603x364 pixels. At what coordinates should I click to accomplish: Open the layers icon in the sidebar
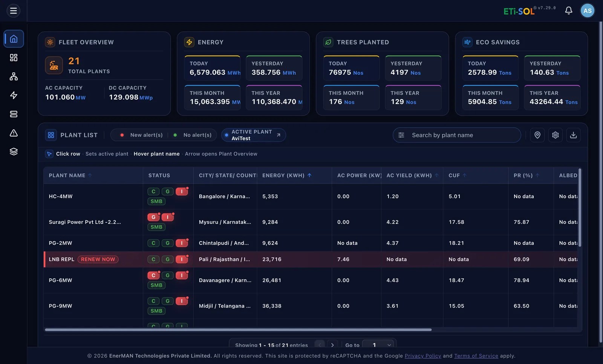pyautogui.click(x=14, y=151)
